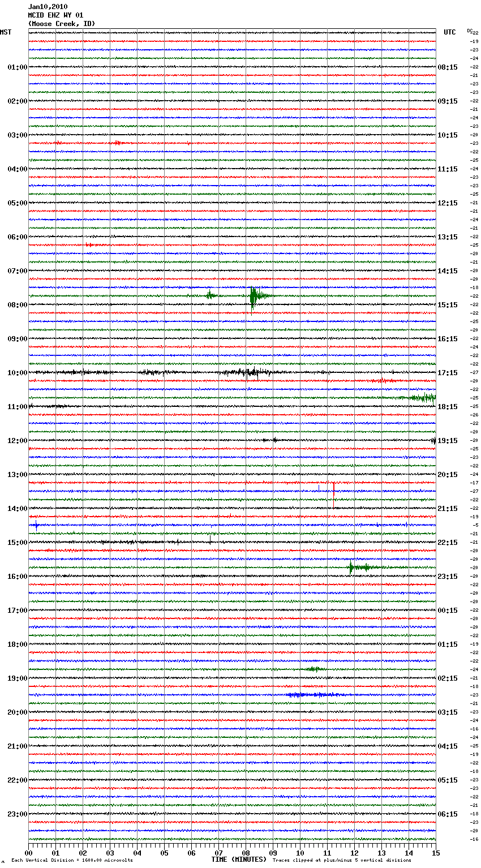
Task: Pick the 23:00 MST time label
Action: coord(17,814)
